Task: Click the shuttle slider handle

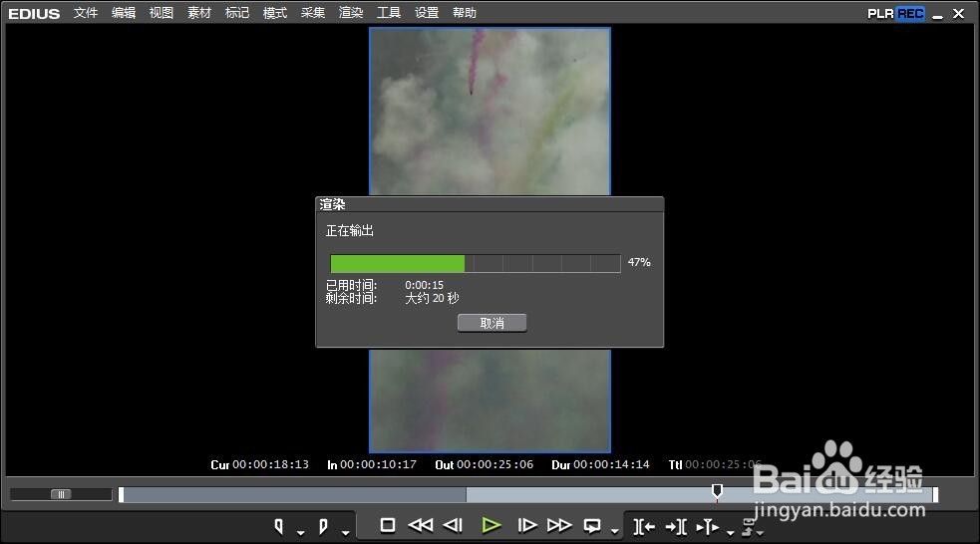Action: [x=61, y=494]
